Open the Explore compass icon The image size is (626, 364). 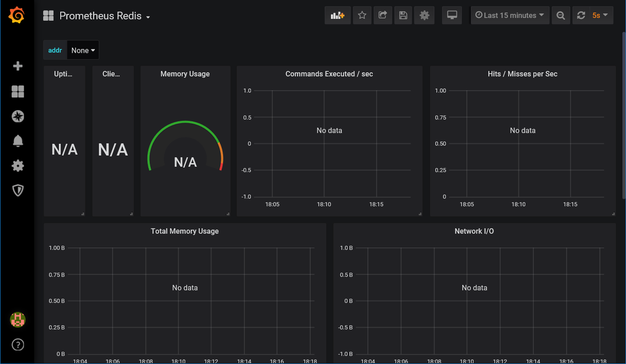pyautogui.click(x=18, y=116)
